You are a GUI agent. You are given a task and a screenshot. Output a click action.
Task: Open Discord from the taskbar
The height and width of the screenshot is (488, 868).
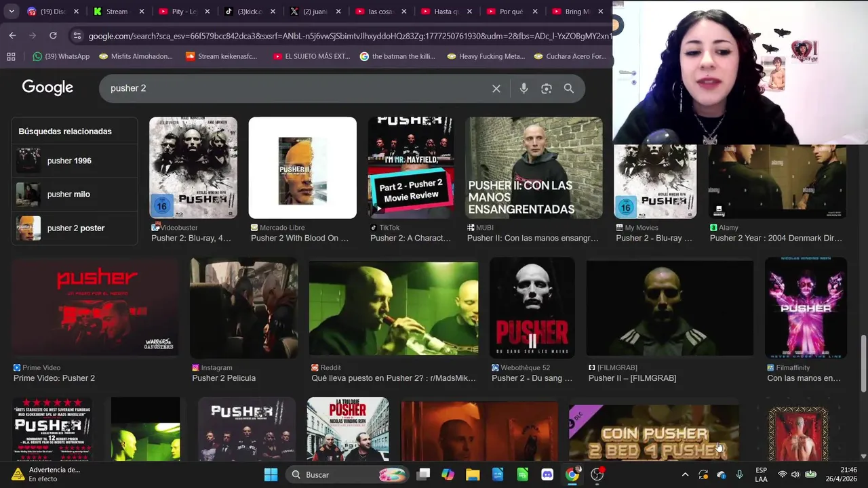coord(547,474)
